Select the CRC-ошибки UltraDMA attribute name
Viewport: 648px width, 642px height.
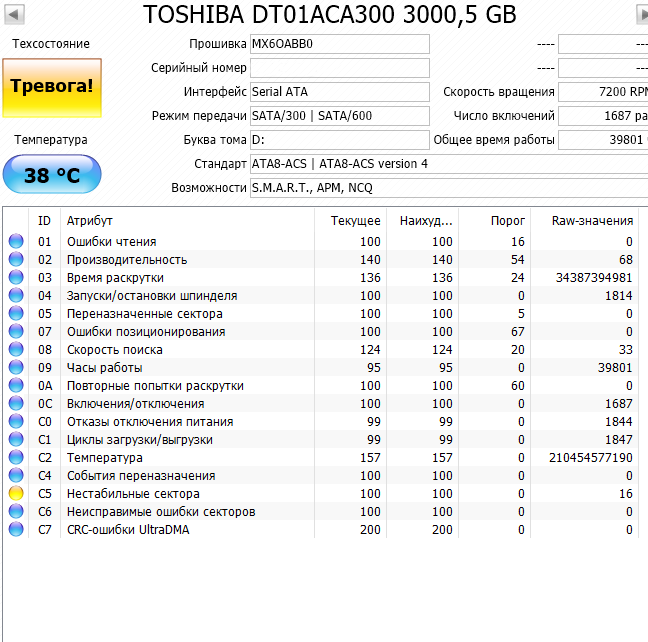coord(128,530)
